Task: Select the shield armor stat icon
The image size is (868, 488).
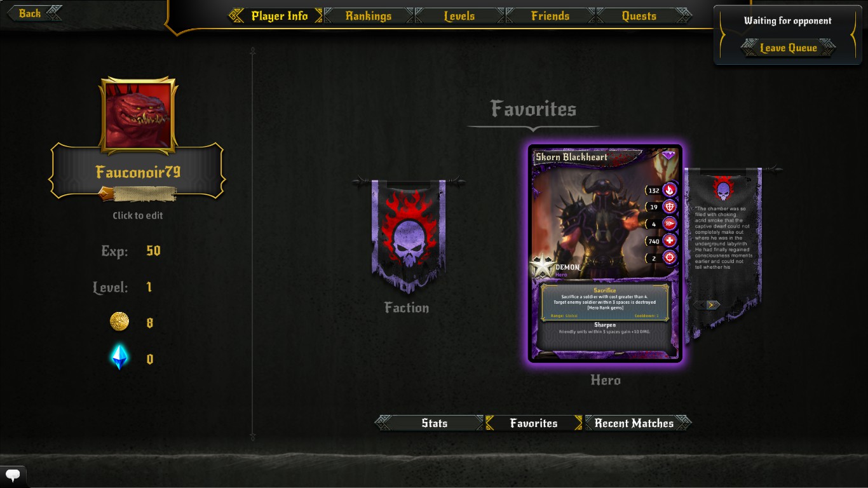Action: (669, 207)
